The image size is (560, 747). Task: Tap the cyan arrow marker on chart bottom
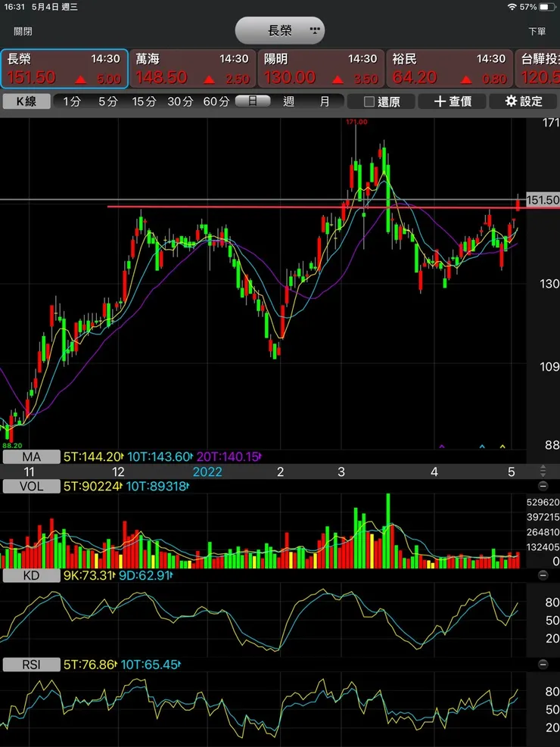coord(482,447)
